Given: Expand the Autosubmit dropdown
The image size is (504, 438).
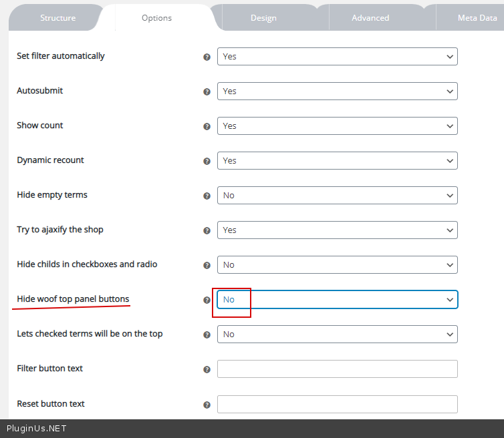Looking at the screenshot, I should [337, 91].
